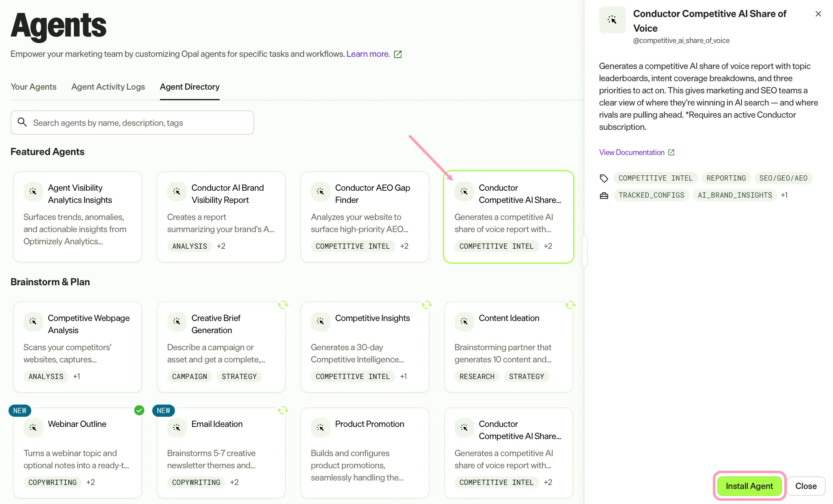Click the external link icon beside View Documentation

671,153
